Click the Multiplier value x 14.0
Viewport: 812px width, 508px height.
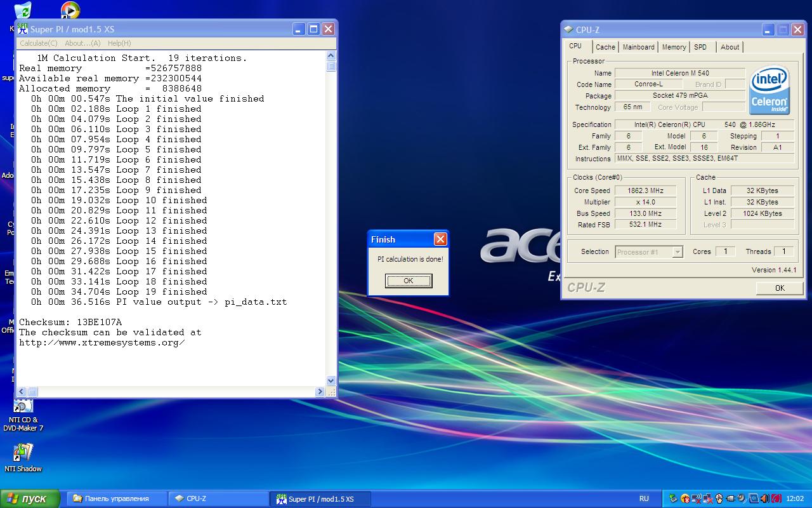click(x=645, y=202)
